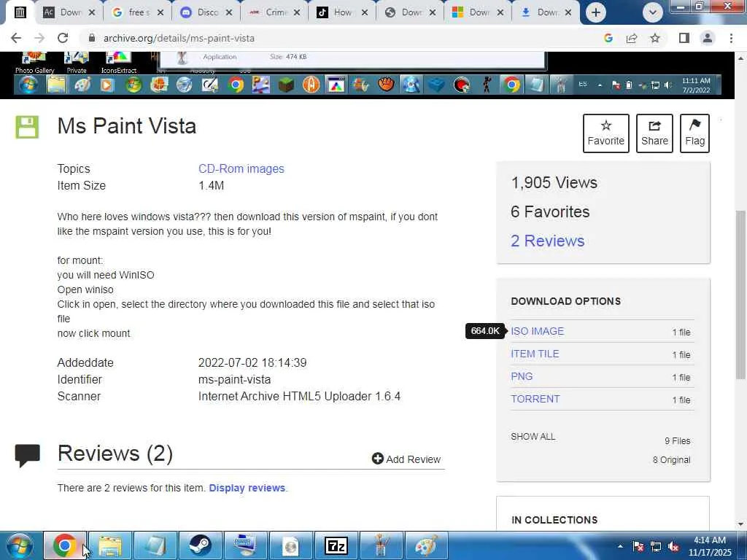Open the glass window taskbar icon
The height and width of the screenshot is (560, 747).
point(155,545)
